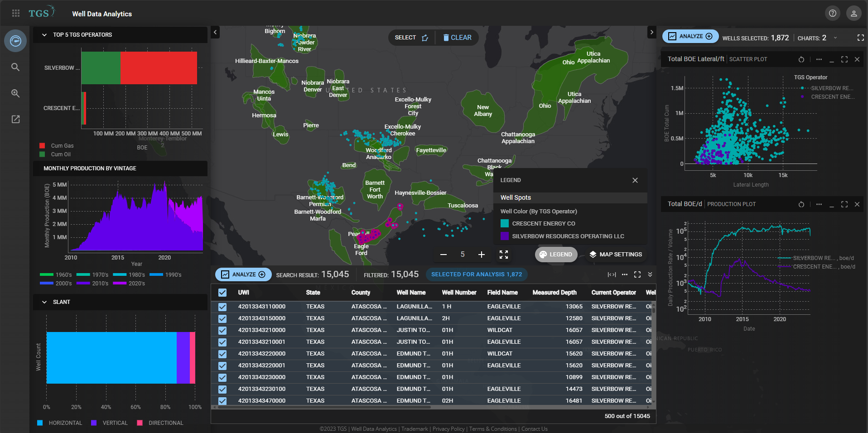Open the Privacy Policy footer link
Screen dimensions: 868x433
click(448, 429)
